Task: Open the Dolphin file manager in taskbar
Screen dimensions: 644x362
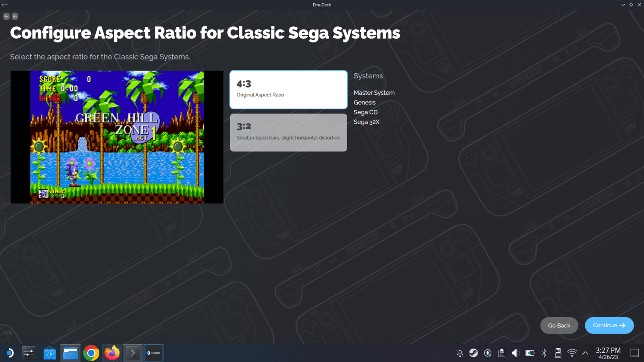Action: point(70,352)
